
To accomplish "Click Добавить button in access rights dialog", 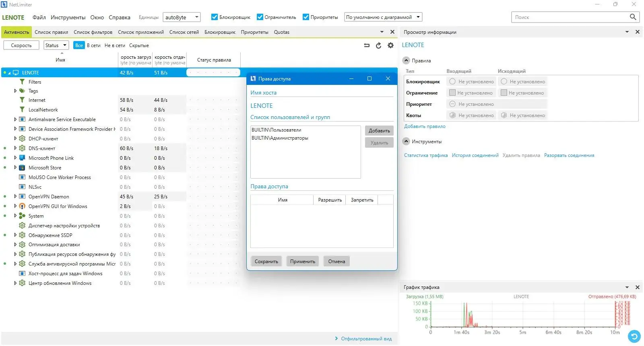I will tap(379, 131).
